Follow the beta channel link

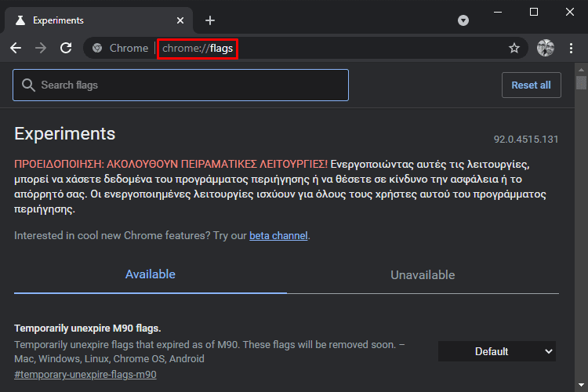[x=278, y=235]
